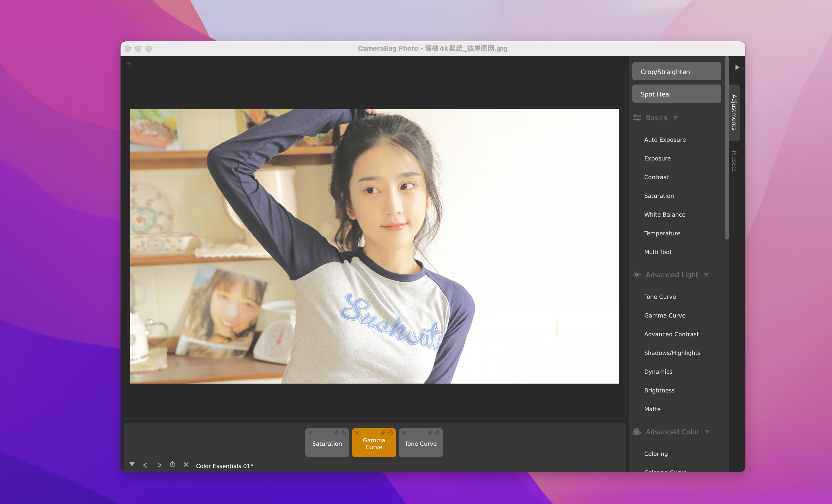Clear all adjustments with bottom X icon
The image size is (832, 504).
(x=186, y=464)
